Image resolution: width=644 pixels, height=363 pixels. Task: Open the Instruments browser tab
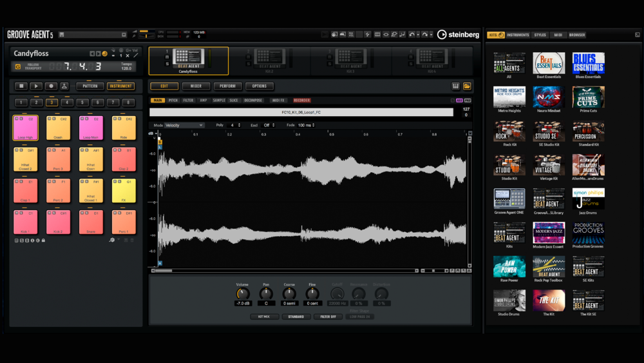coord(518,35)
